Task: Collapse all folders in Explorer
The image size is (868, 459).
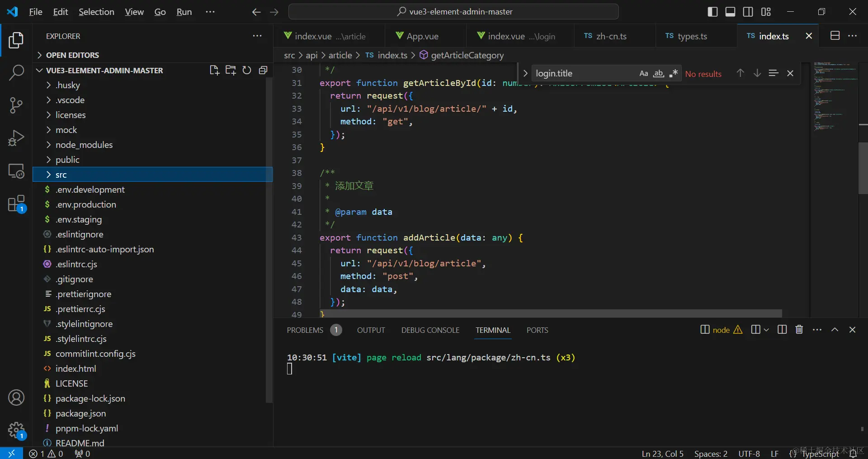Action: [x=263, y=70]
